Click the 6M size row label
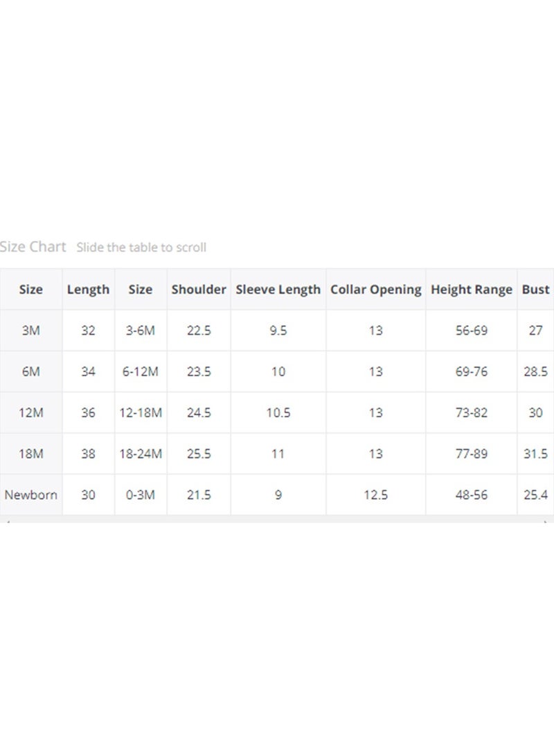Viewport: 554px width, 756px height. click(x=31, y=371)
